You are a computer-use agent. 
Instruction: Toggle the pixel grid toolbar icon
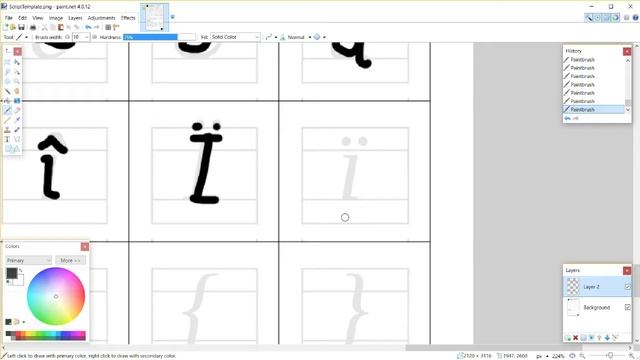click(x=108, y=27)
